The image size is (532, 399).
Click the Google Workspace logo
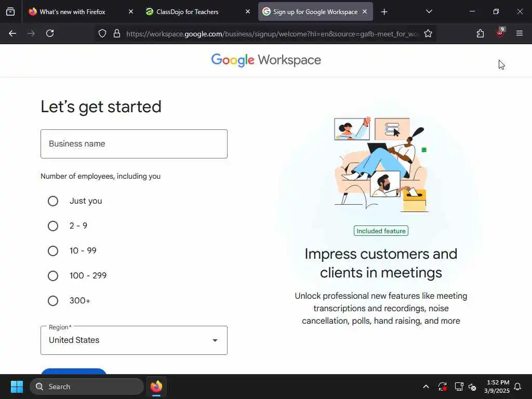pyautogui.click(x=266, y=60)
